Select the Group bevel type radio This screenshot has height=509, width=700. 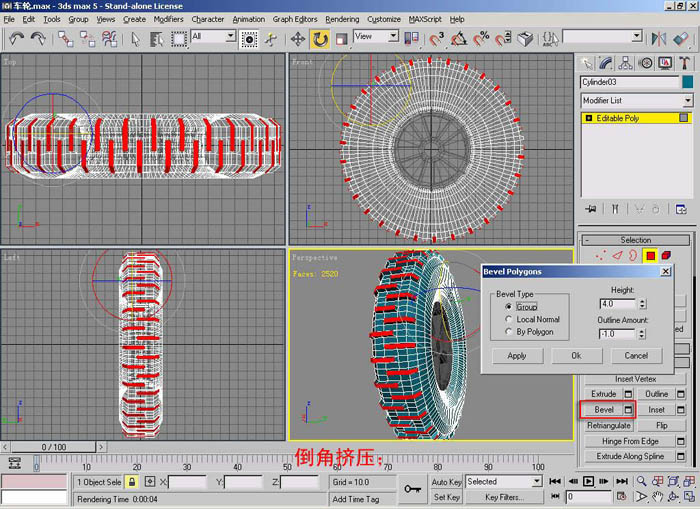[x=508, y=307]
